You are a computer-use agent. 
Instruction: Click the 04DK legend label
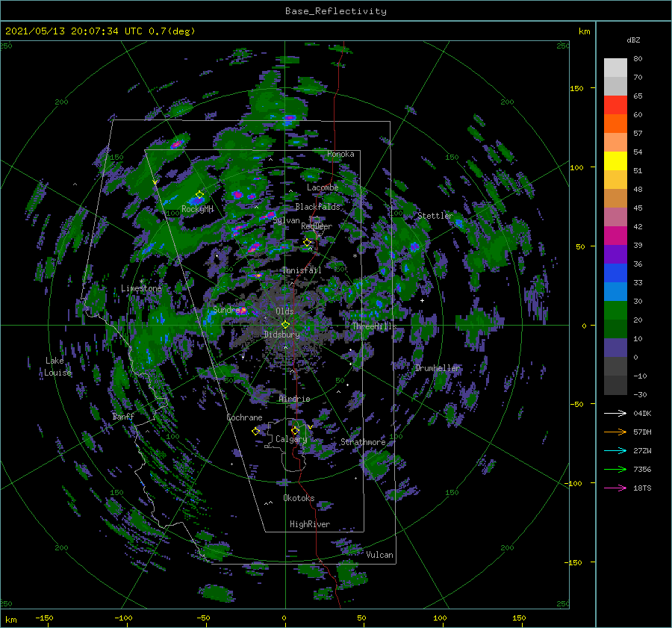coord(642,413)
